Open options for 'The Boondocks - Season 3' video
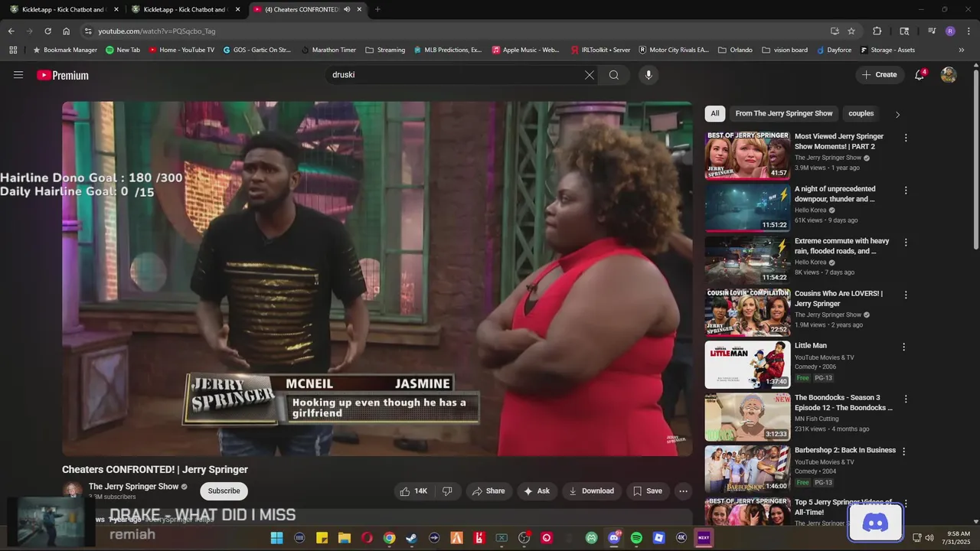The image size is (980, 551). point(906,399)
